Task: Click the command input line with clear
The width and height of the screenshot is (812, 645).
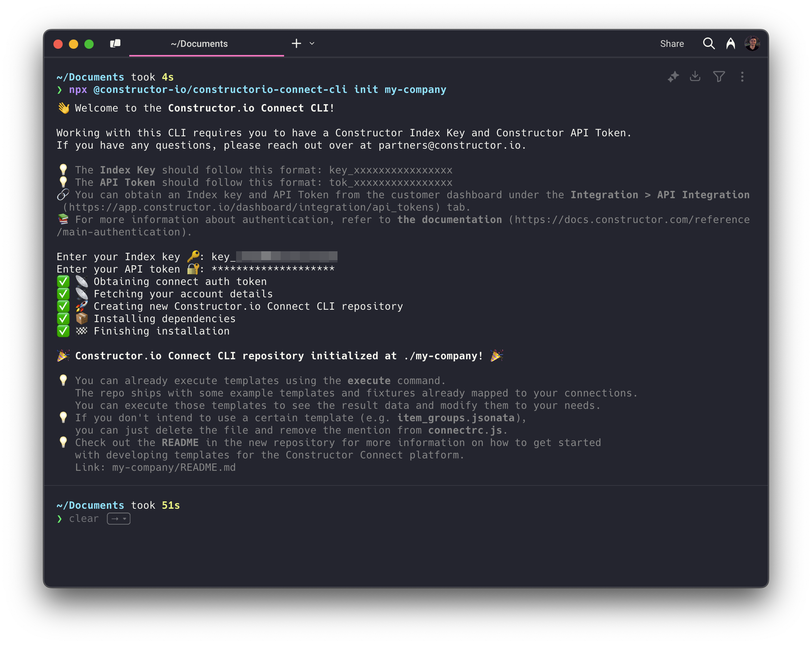Action: [x=406, y=518]
